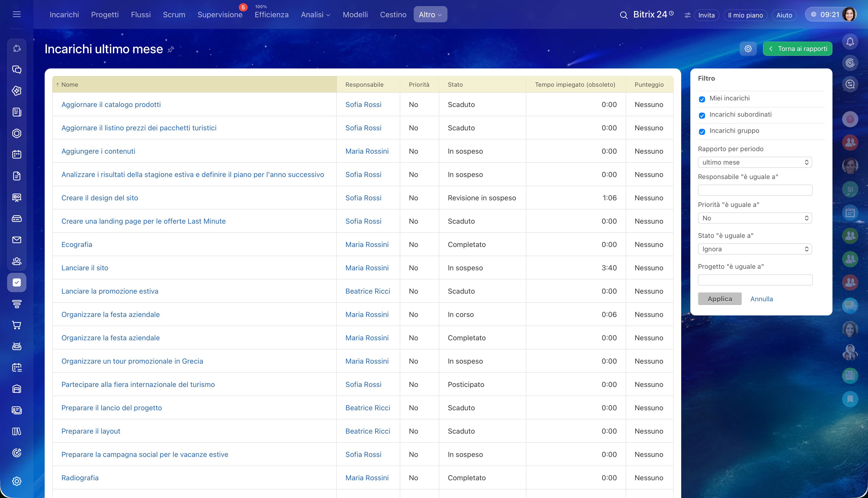The height and width of the screenshot is (498, 868).
Task: Focus the Progetto 'è uguale a' field
Action: (755, 280)
